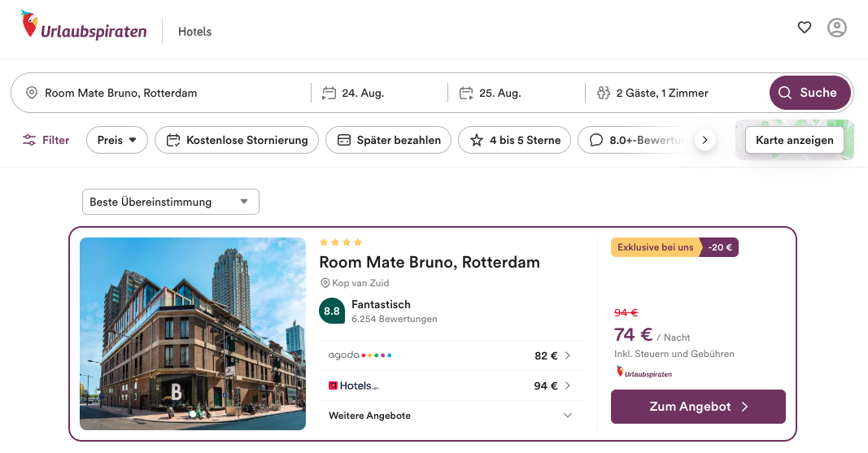Viewport: 868px width, 453px height.
Task: Click Karte anzeigen
Action: tap(794, 141)
